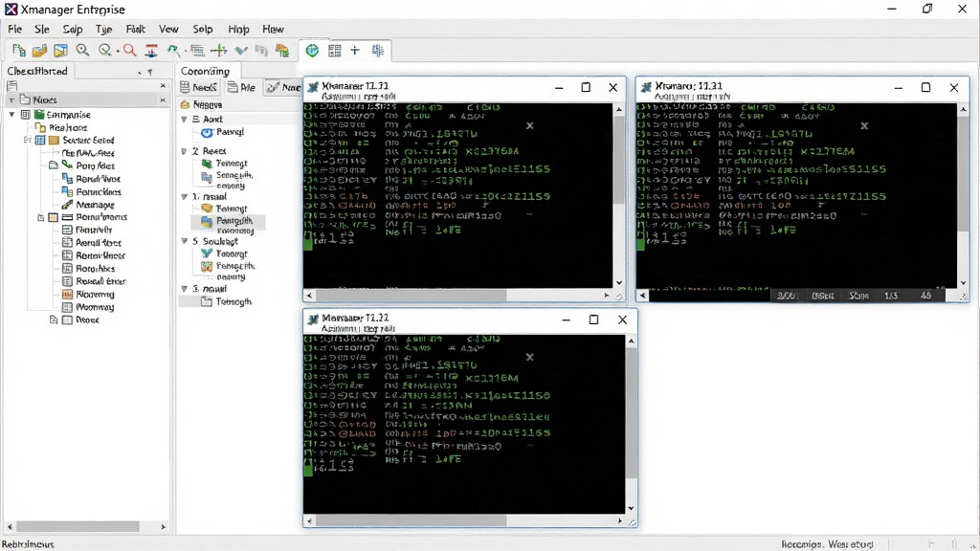
Task: Select the Rorohkes tree item
Action: [x=96, y=269]
